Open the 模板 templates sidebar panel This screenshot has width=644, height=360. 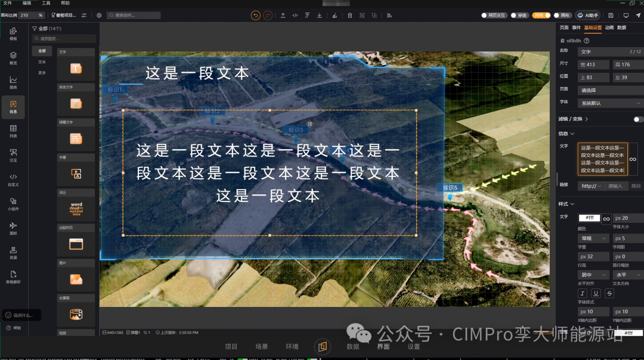(13, 33)
